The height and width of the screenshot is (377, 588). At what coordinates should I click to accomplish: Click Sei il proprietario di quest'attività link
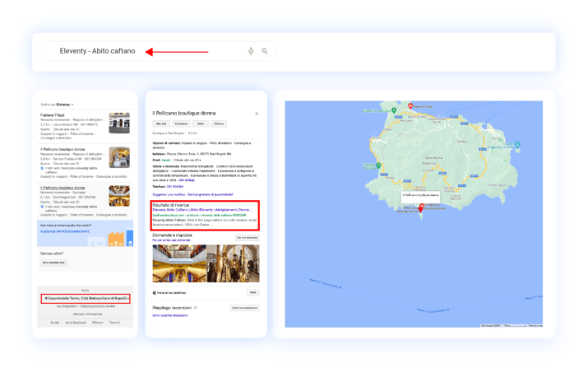[x=211, y=194]
